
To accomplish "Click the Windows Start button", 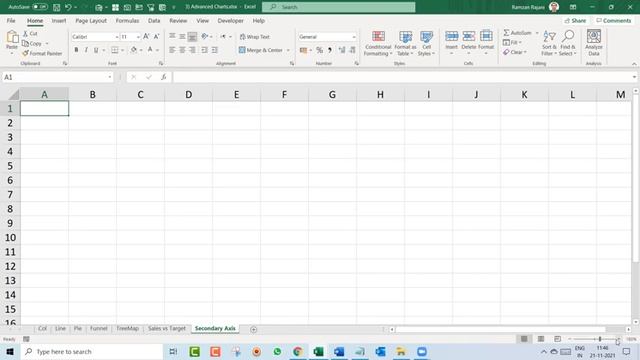I will (x=10, y=351).
